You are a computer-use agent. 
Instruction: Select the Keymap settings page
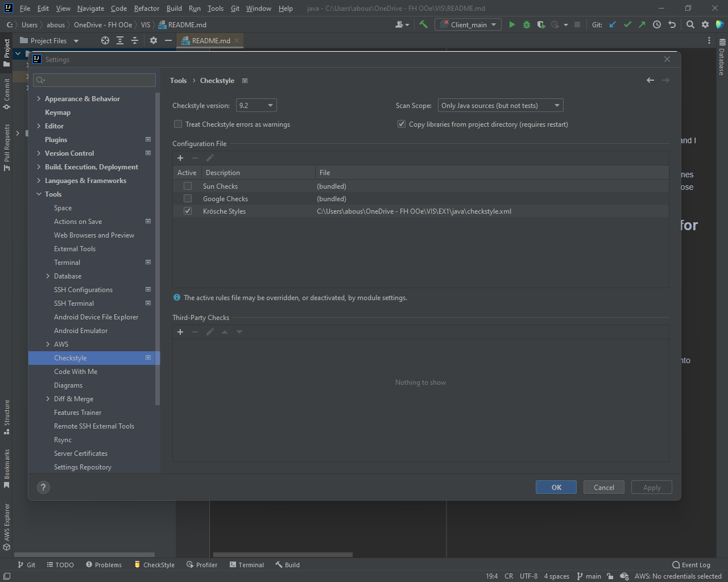click(x=57, y=113)
